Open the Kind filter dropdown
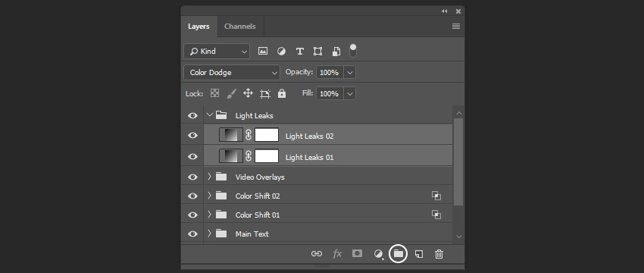This screenshot has height=273, width=644. coord(217,52)
